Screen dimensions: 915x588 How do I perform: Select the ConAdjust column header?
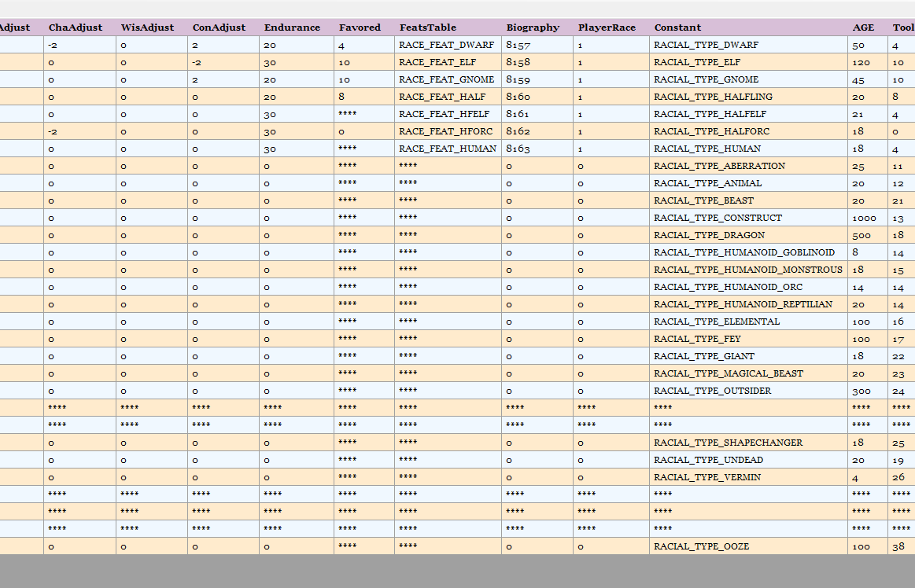tap(219, 28)
